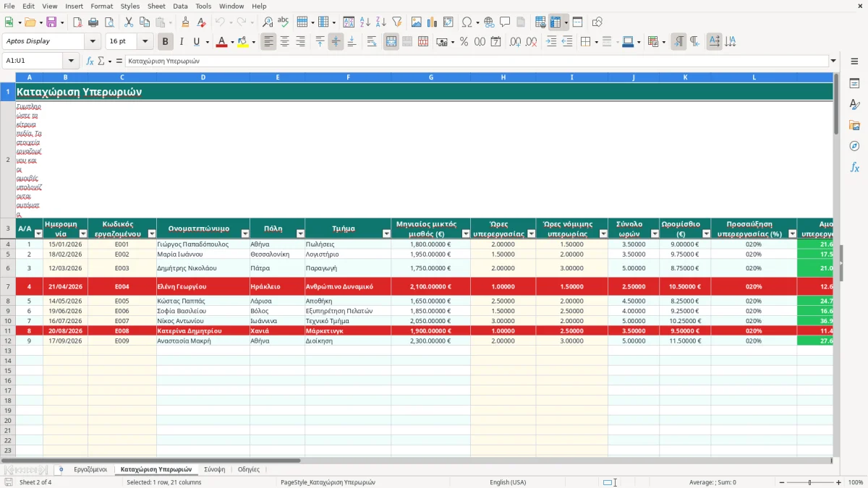Open Find & Replace tool
Viewport: 868px width, 488px height.
(268, 22)
